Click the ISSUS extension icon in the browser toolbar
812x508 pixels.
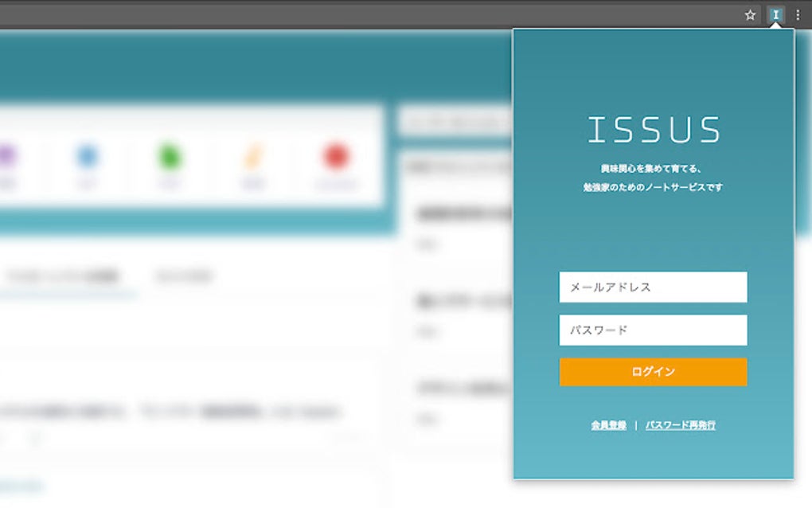[774, 14]
